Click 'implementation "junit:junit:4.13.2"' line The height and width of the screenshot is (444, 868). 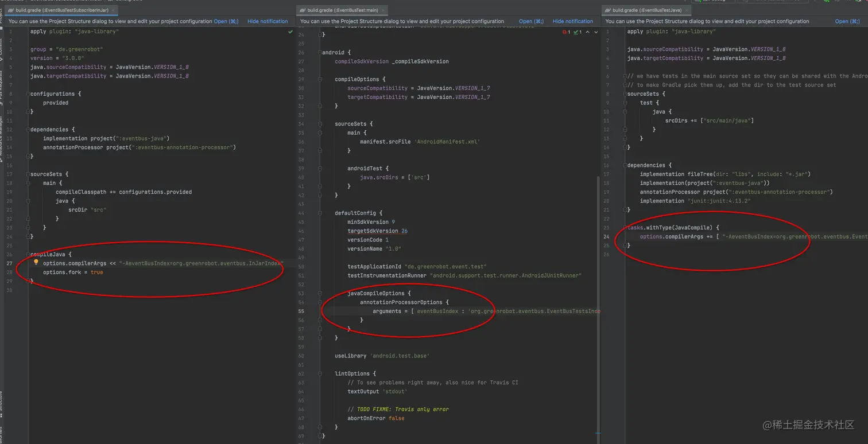click(695, 201)
